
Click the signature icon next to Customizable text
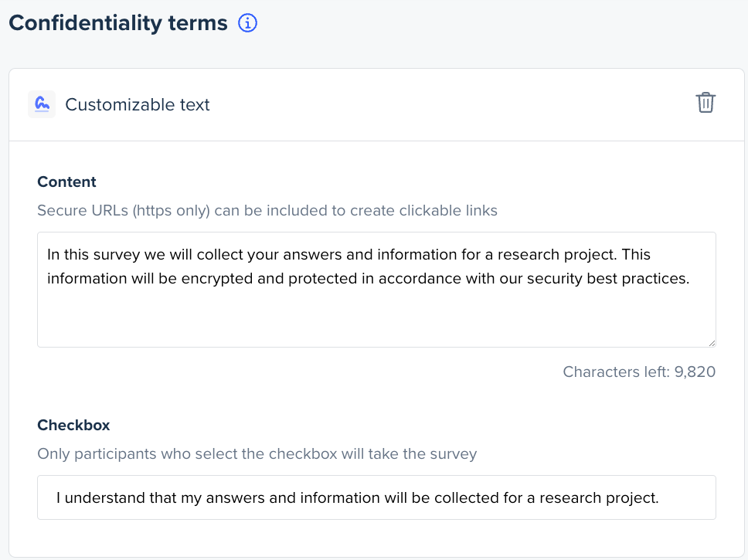coord(42,104)
